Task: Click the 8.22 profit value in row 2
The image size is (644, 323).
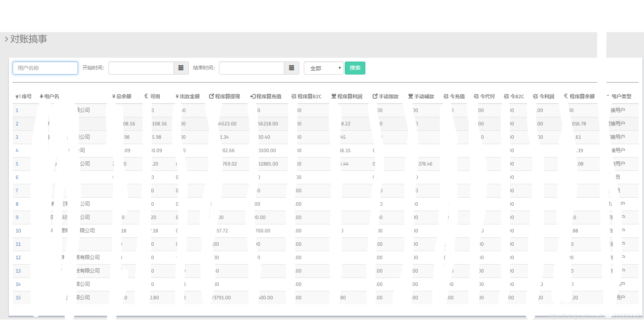Action: (346, 124)
